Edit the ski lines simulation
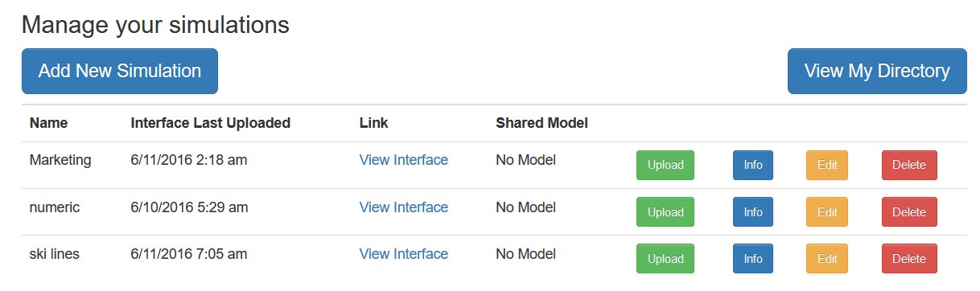The width and height of the screenshot is (980, 291). [827, 259]
